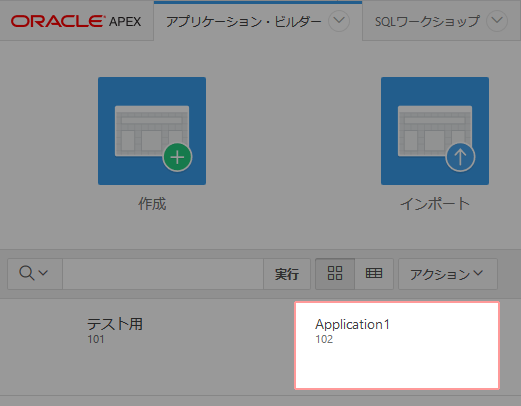Open search column selector chevron
The width and height of the screenshot is (521, 406).
point(43,273)
